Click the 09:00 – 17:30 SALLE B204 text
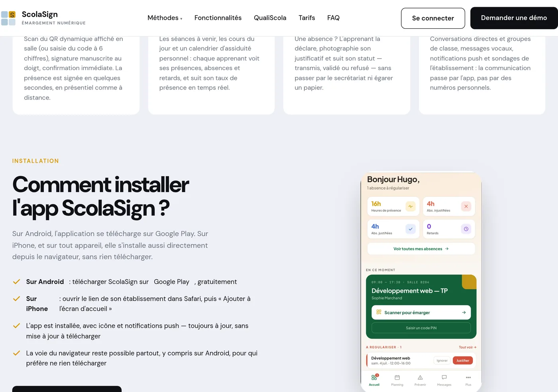The height and width of the screenshot is (392, 558). pyautogui.click(x=400, y=282)
